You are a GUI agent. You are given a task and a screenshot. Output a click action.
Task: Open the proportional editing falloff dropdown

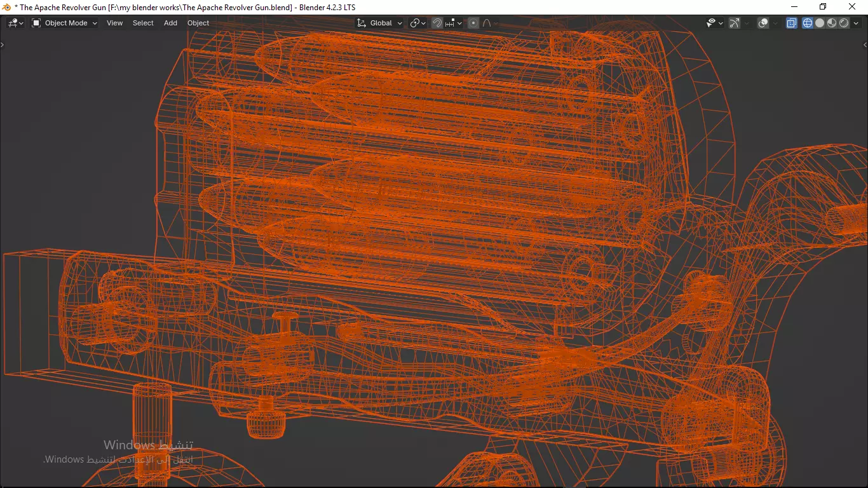[x=490, y=23]
